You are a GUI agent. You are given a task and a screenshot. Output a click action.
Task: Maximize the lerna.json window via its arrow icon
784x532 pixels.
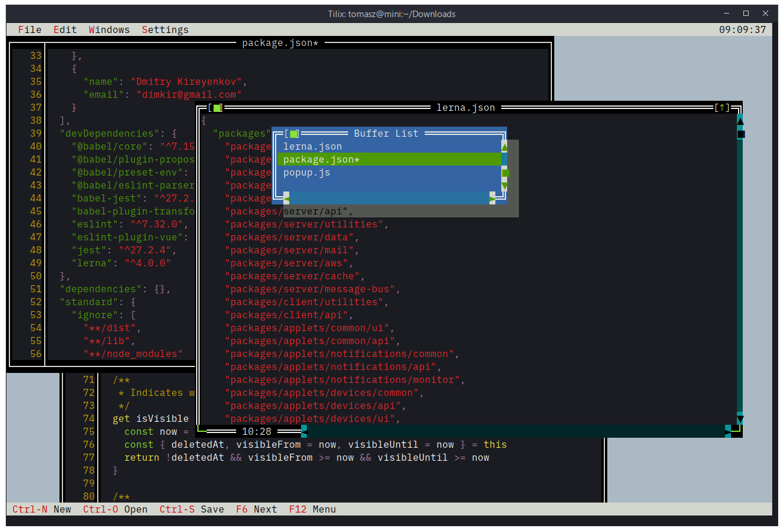click(x=721, y=108)
